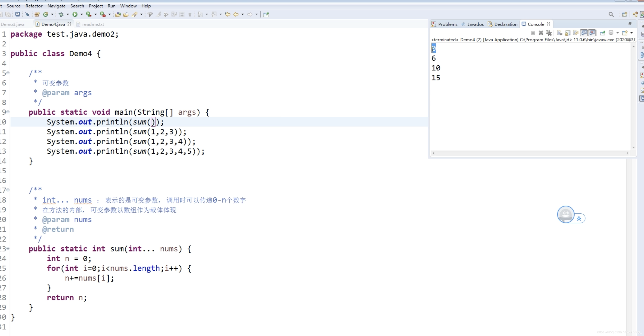
Task: Close the Demo4.java editor tab
Action: pyautogui.click(x=69, y=24)
